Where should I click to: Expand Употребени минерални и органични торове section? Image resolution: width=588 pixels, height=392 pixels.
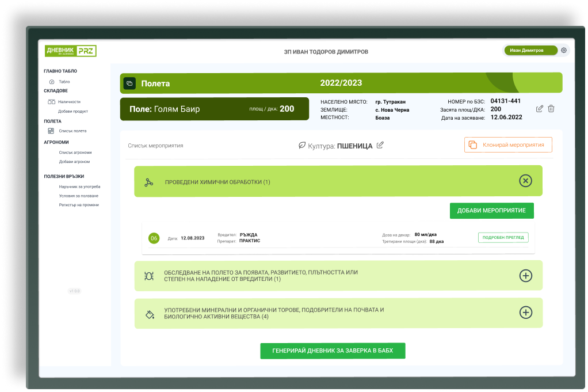click(525, 313)
